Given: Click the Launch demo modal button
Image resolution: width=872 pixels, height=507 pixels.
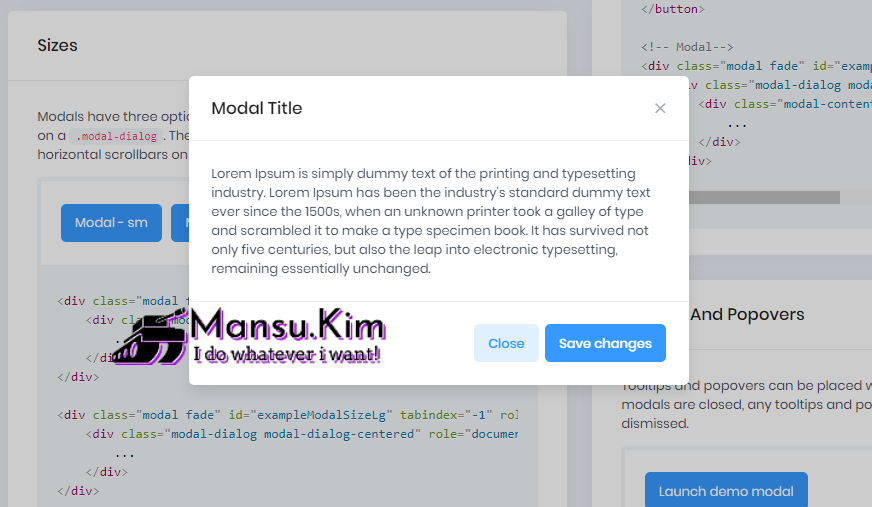Looking at the screenshot, I should (x=726, y=490).
